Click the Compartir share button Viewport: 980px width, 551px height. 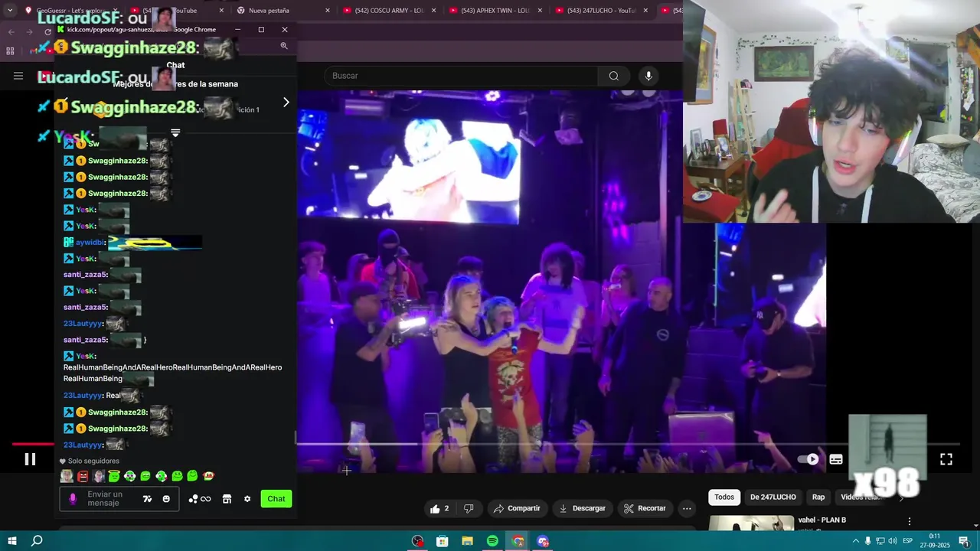[517, 508]
